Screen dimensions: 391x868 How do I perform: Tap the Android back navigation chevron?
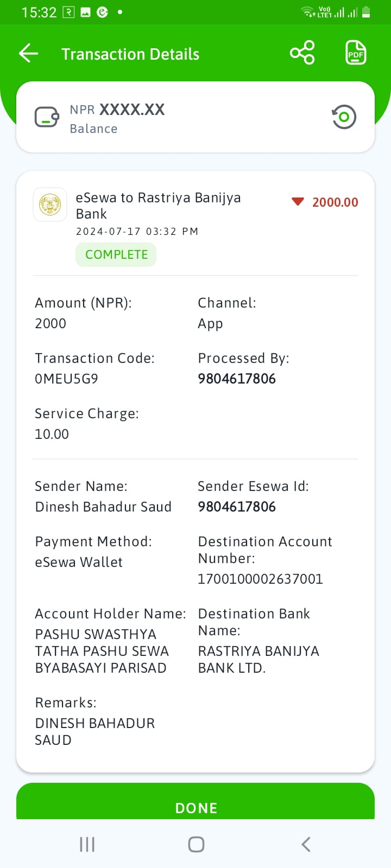tap(306, 844)
